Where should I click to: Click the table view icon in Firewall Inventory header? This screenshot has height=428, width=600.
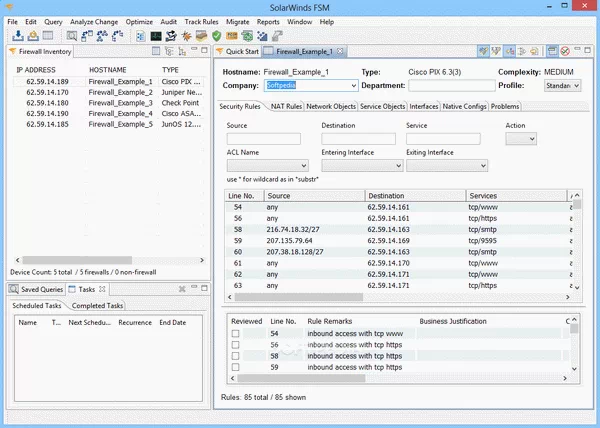(156, 51)
